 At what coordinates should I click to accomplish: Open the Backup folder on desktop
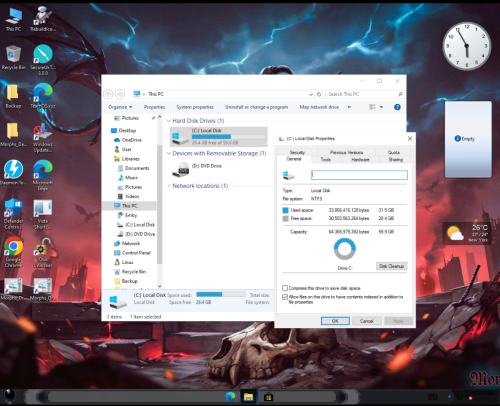coord(13,96)
